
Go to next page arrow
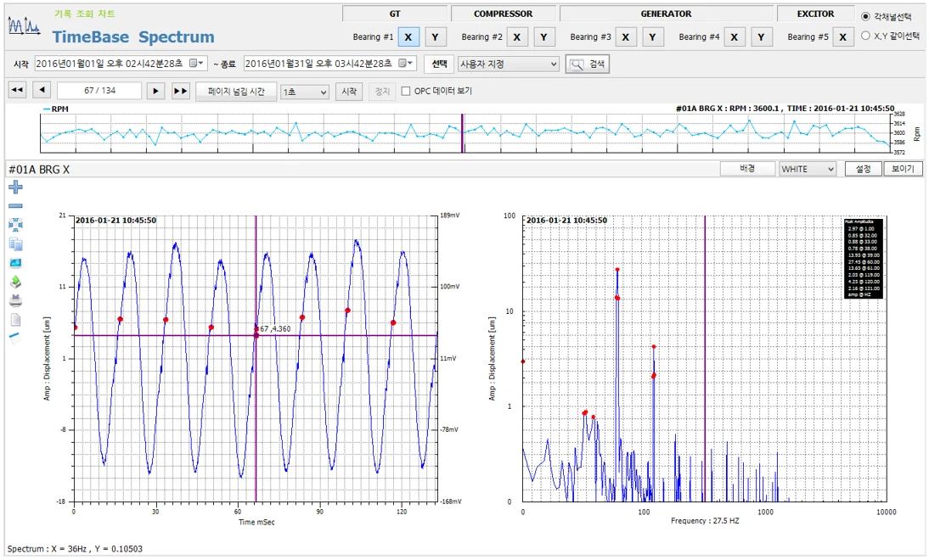[155, 91]
